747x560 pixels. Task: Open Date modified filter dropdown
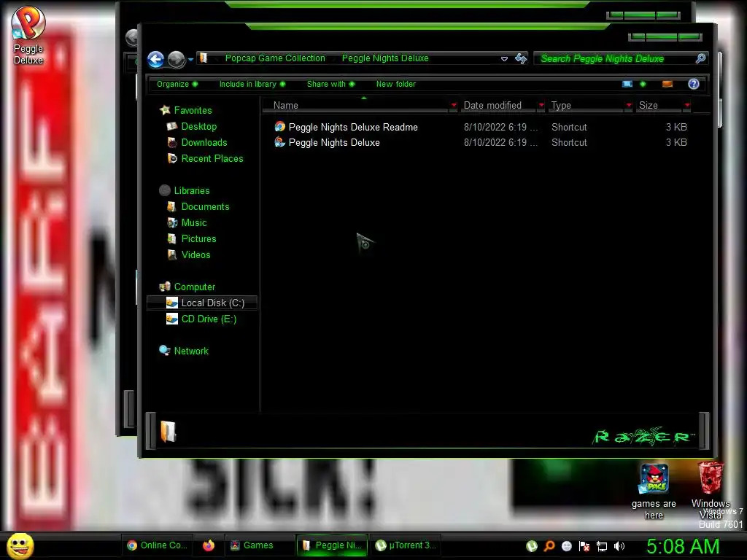tap(541, 105)
